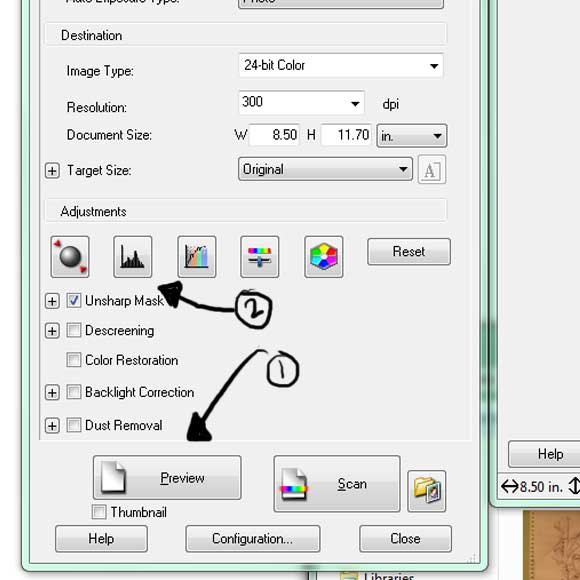
Task: Open the Configuration dialog
Action: pos(253,539)
